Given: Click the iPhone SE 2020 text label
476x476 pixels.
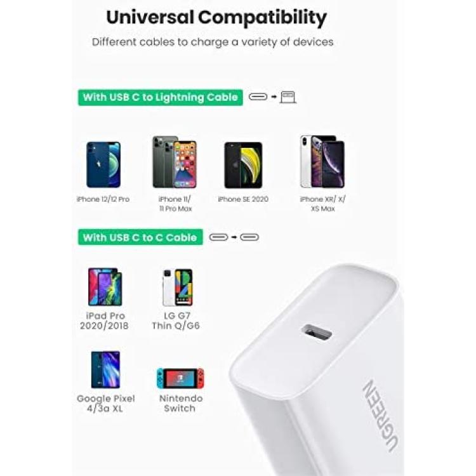Looking at the screenshot, I should [x=243, y=199].
